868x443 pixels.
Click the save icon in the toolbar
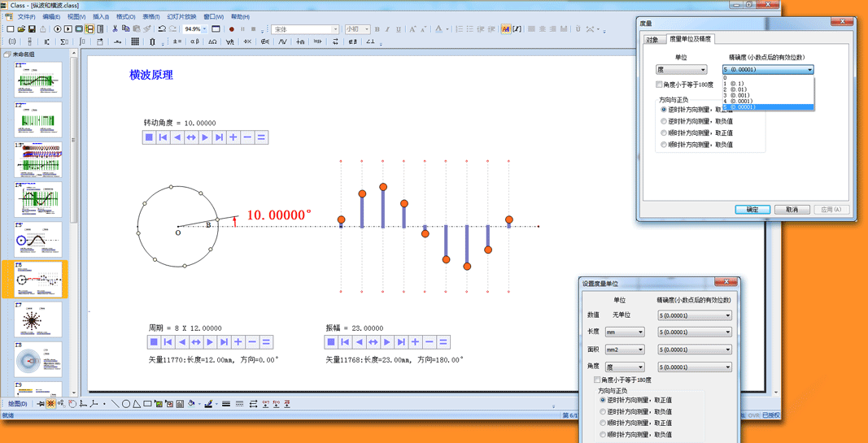point(32,29)
